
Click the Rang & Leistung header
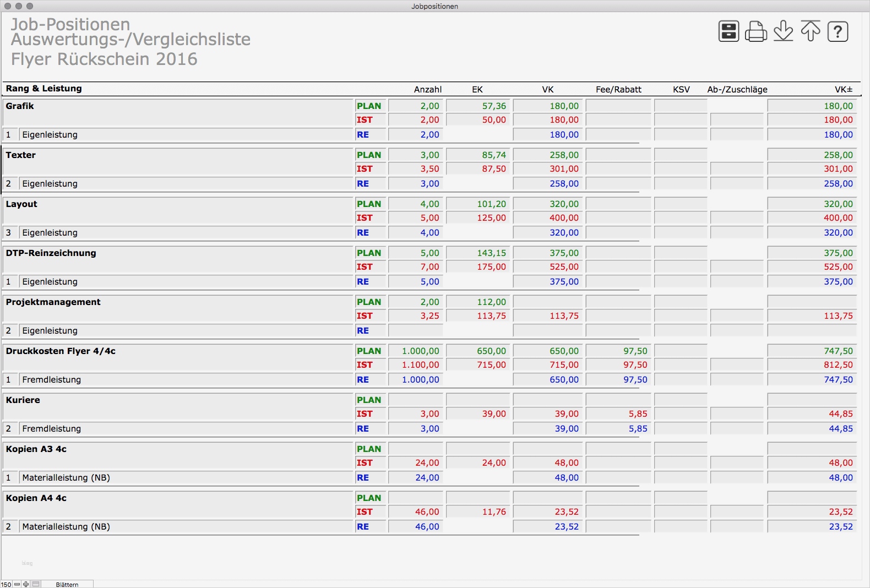44,88
